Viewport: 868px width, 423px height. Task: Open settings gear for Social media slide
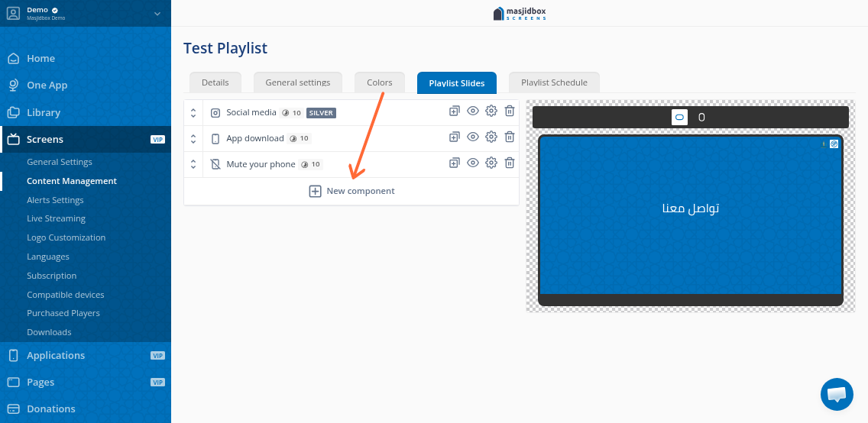tap(491, 111)
